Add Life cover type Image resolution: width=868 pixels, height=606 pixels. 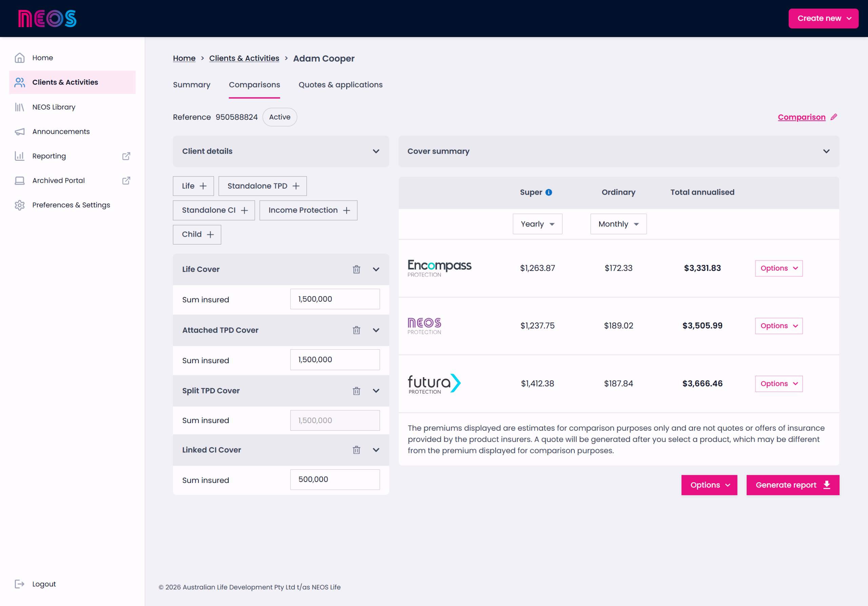click(x=194, y=186)
